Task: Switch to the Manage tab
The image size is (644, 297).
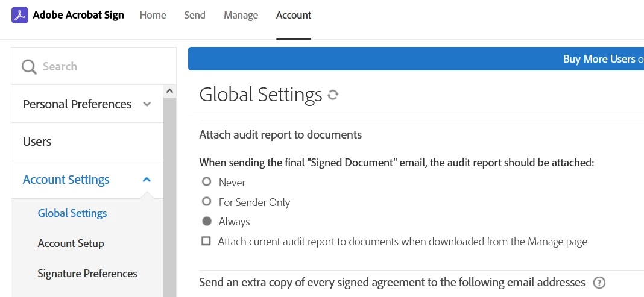Action: pos(241,15)
